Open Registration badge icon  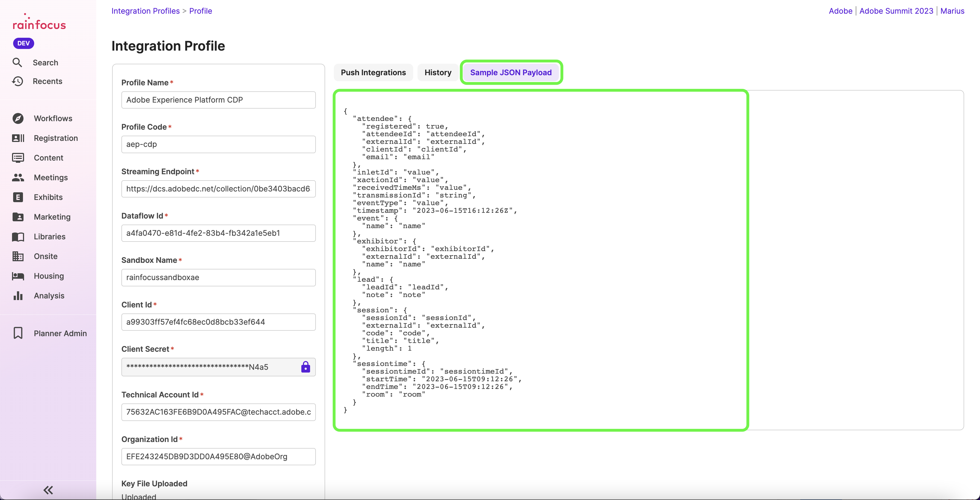(18, 138)
